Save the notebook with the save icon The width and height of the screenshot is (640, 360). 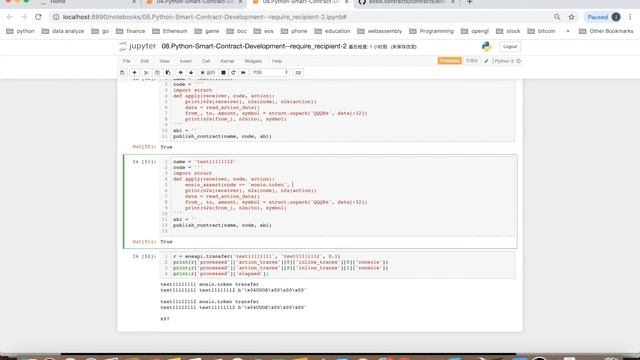point(122,73)
